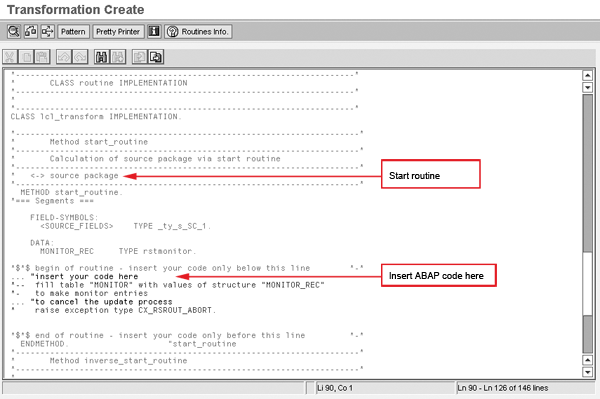Click the Paste clipboard icon
Image resolution: width=600 pixels, height=399 pixels.
coord(42,57)
